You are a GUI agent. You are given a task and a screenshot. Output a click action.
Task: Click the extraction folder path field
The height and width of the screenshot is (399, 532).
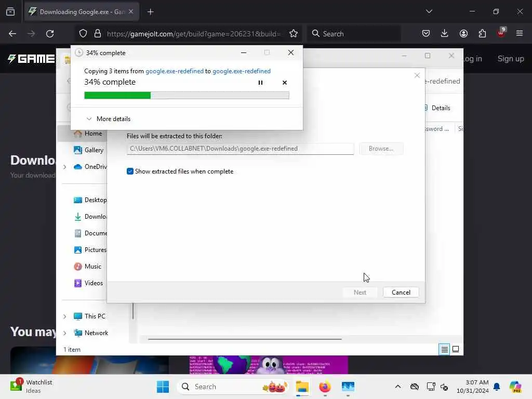pos(240,149)
